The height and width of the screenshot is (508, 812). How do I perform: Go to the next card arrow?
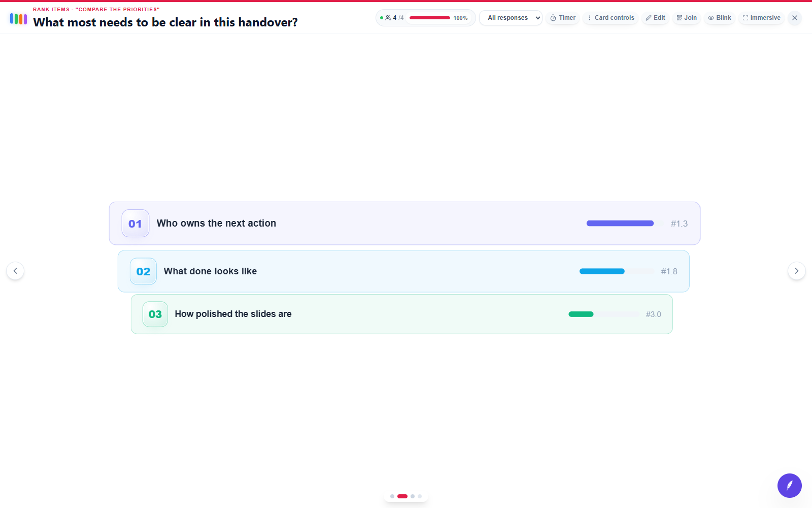click(797, 271)
